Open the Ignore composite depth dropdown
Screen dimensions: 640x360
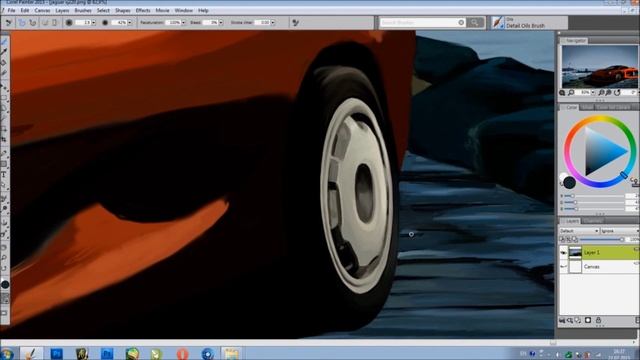[x=620, y=231]
